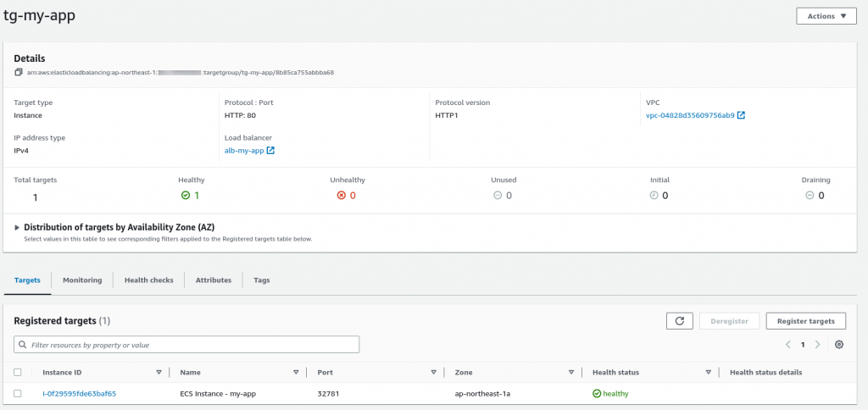Tick the select-all checkbox in table header
This screenshot has height=410, width=868.
click(18, 373)
